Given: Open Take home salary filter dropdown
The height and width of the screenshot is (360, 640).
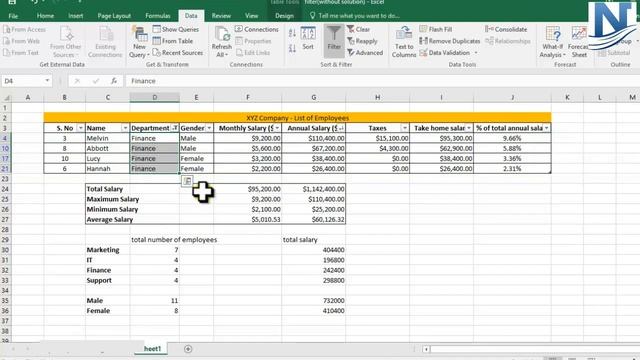Looking at the screenshot, I should click(469, 128).
